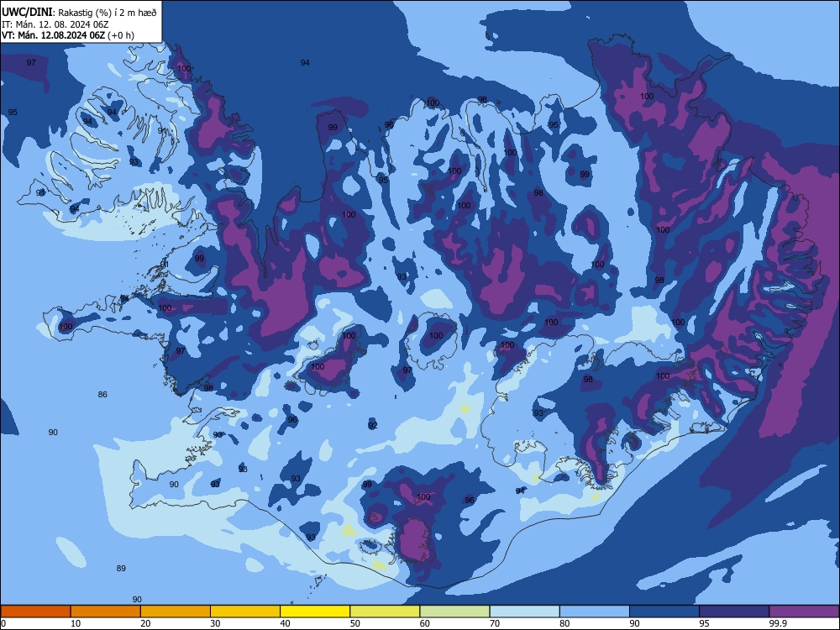
Task: Click the pale green 60–70 legend swatch
Action: pyautogui.click(x=454, y=612)
